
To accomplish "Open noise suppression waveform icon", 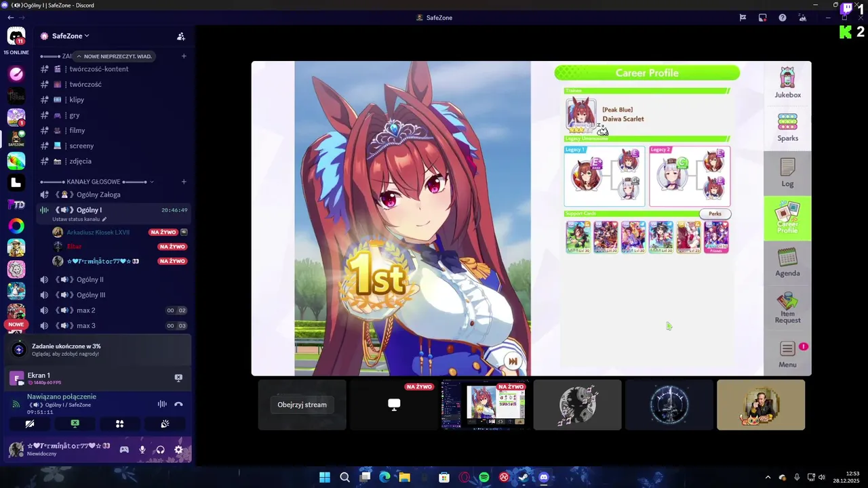I will 162,404.
